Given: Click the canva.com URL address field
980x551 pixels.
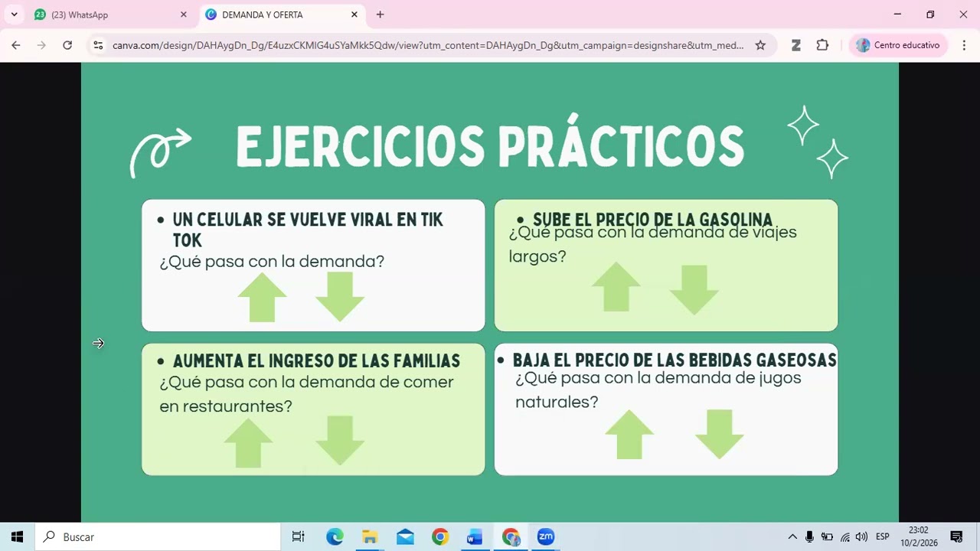Looking at the screenshot, I should pos(428,45).
